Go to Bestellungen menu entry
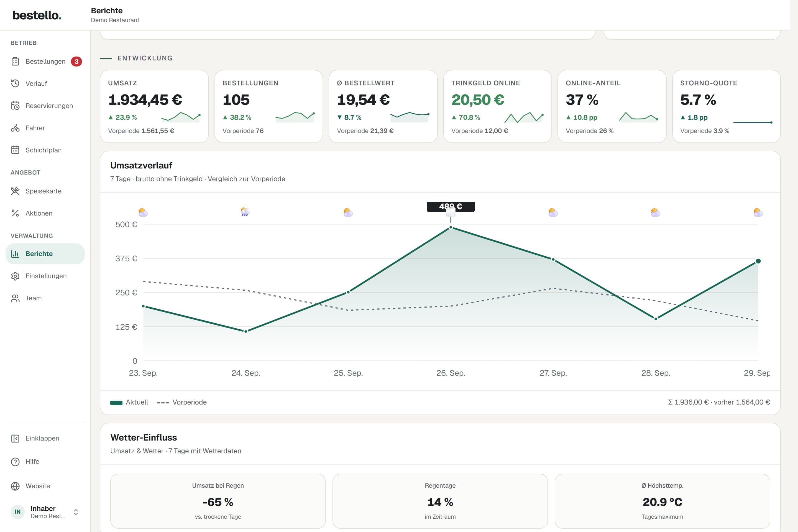 tap(45, 62)
